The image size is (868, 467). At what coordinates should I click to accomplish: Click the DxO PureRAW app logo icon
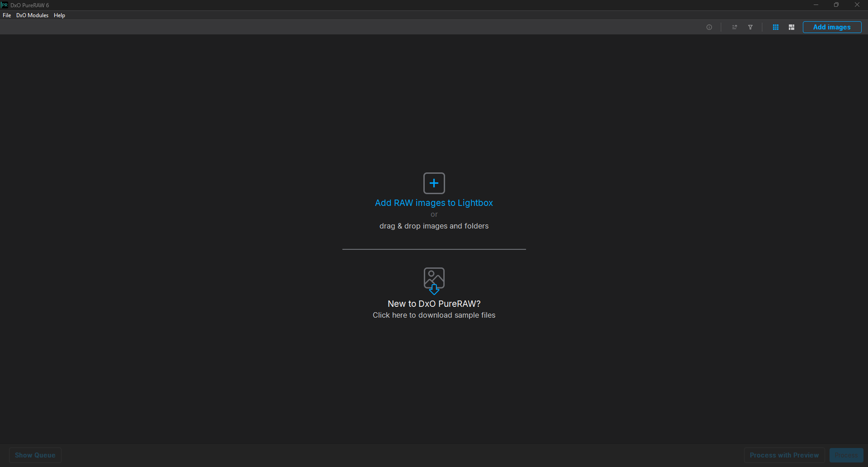pyautogui.click(x=5, y=5)
